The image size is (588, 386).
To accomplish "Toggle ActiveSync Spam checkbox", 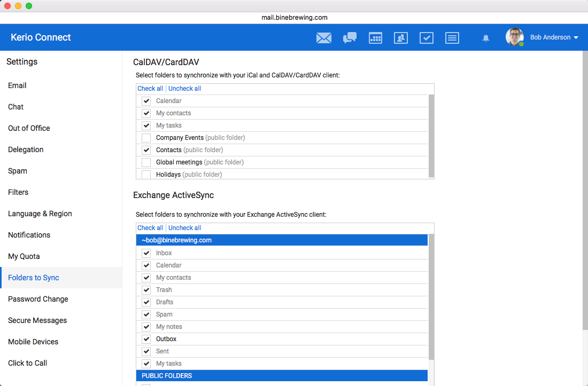I will [x=146, y=314].
